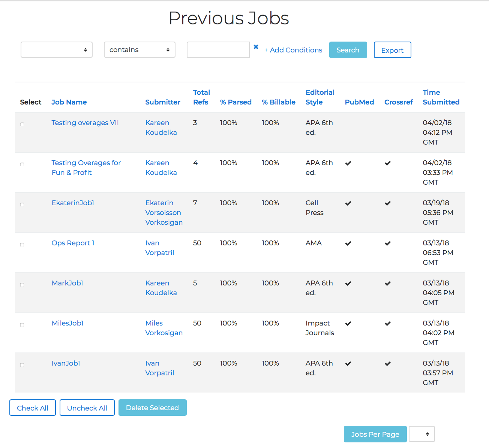The height and width of the screenshot is (448, 489).
Task: Open the Ops Report 1 job
Action: click(x=73, y=243)
